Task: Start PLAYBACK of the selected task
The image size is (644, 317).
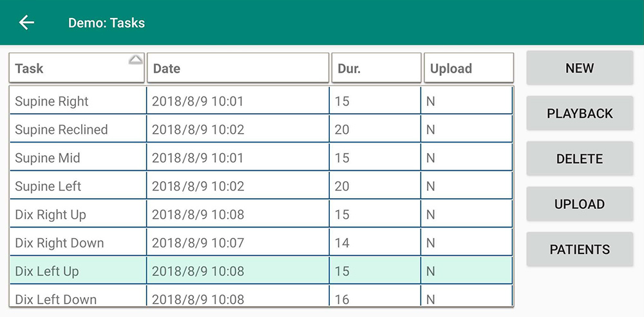Action: pyautogui.click(x=580, y=114)
